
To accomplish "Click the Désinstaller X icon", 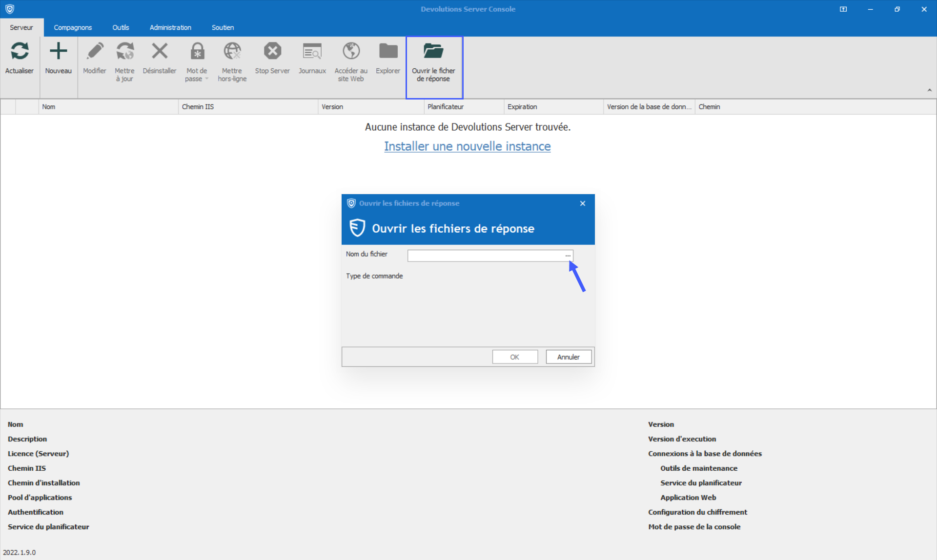I will pos(159,51).
